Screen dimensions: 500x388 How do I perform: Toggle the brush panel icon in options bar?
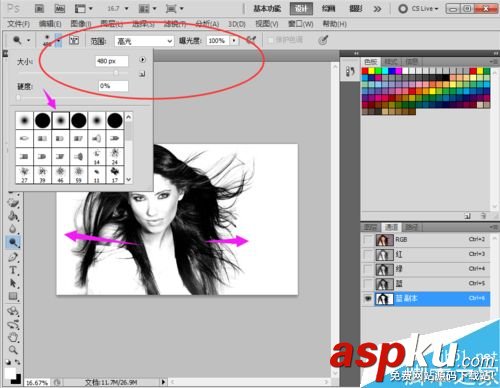(74, 41)
